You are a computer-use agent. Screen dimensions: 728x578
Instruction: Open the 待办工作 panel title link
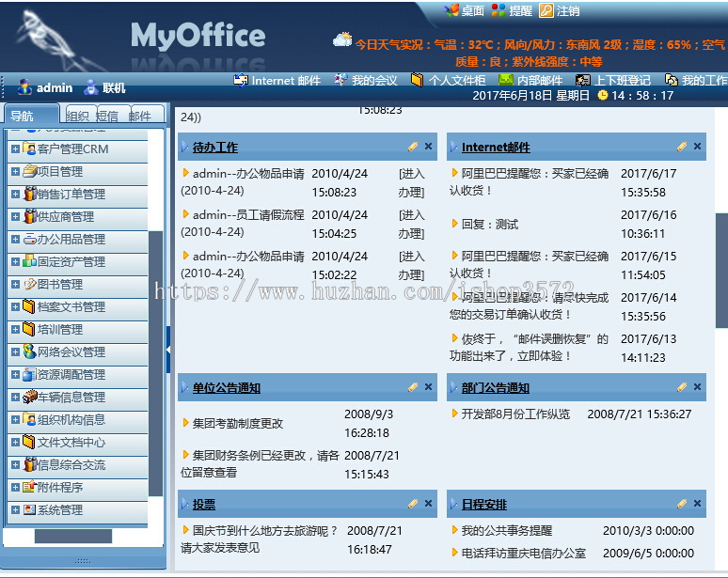(x=215, y=148)
